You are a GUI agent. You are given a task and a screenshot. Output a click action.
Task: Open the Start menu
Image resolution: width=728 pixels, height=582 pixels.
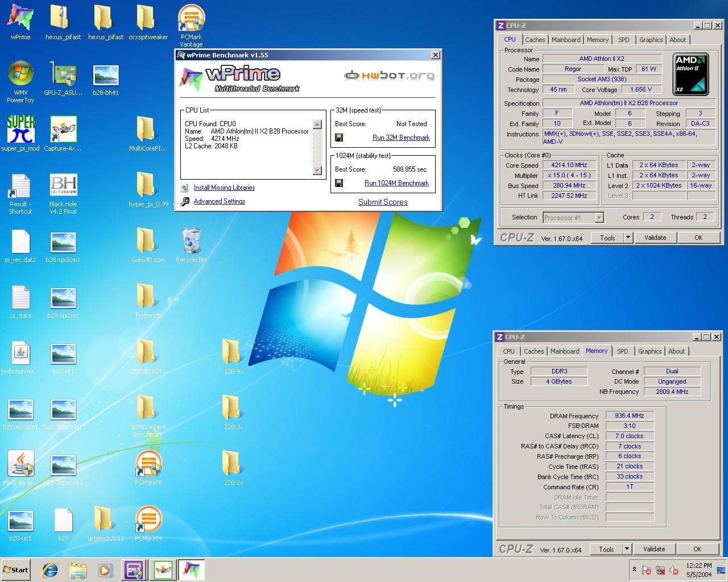(16, 569)
